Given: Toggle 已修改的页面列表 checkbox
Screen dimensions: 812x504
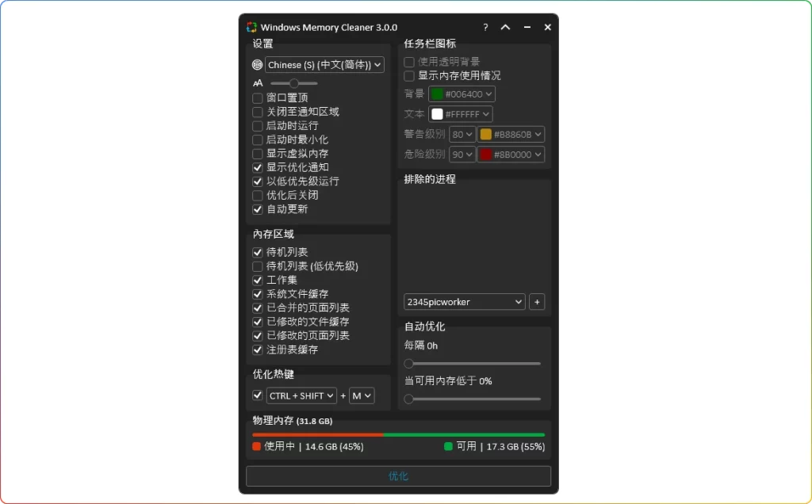Looking at the screenshot, I should pyautogui.click(x=258, y=336).
